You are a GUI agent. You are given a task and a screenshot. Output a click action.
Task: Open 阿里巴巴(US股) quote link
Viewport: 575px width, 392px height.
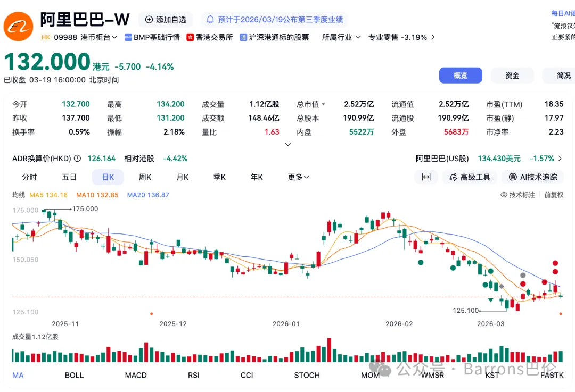point(442,159)
